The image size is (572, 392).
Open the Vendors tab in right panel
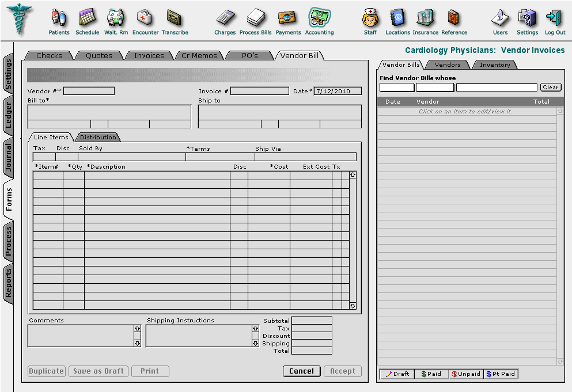[x=447, y=64]
